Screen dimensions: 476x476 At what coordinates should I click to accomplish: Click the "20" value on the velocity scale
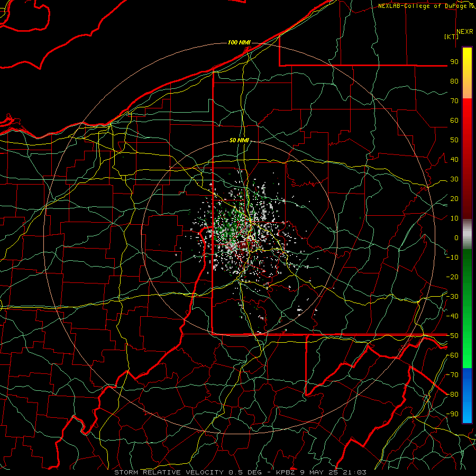(454, 199)
